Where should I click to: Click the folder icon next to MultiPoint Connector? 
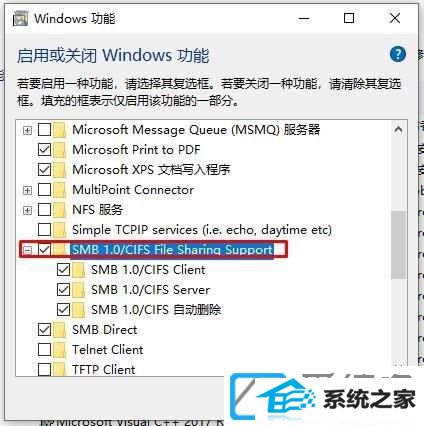60,190
